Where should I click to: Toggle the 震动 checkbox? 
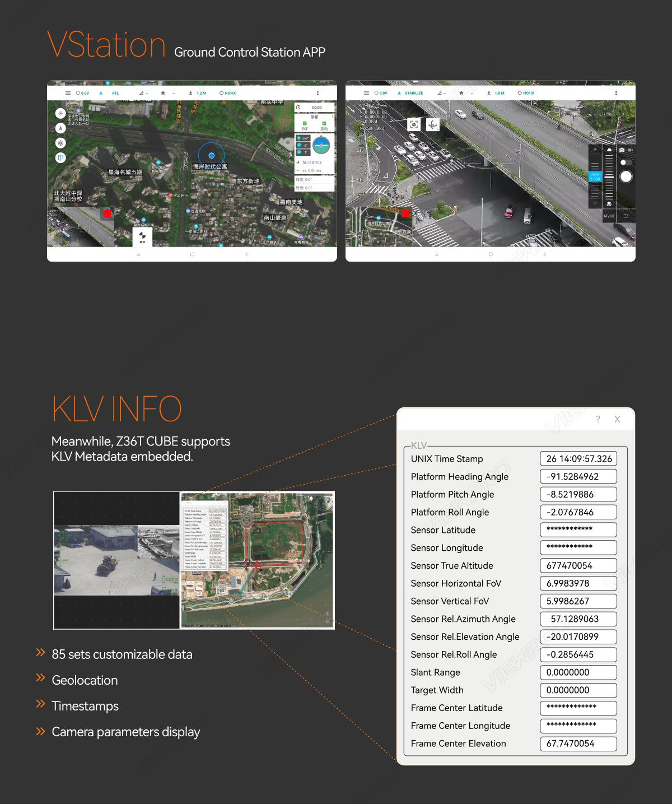[324, 123]
